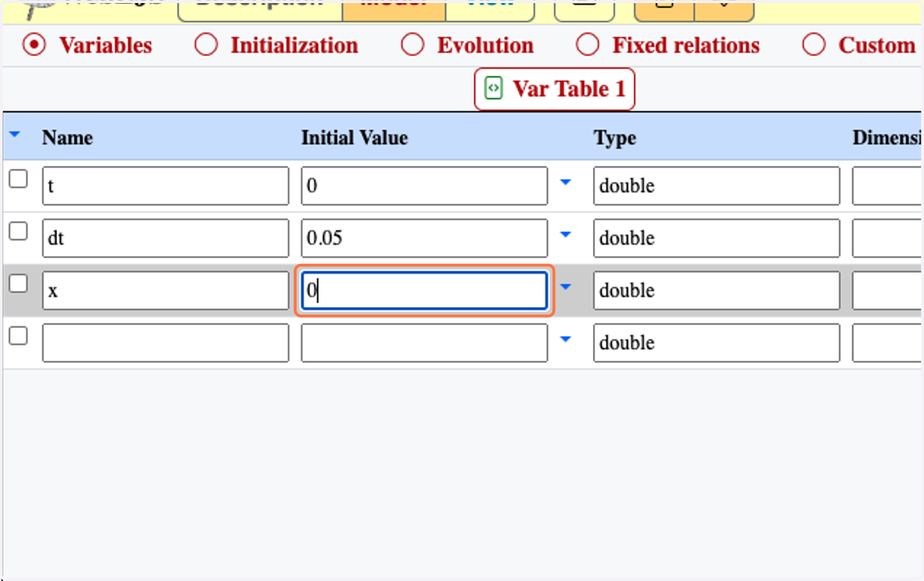Screen dimensions: 924x581
Task: Open the blue dropdown arrow in the empty row
Action: pyautogui.click(x=566, y=339)
